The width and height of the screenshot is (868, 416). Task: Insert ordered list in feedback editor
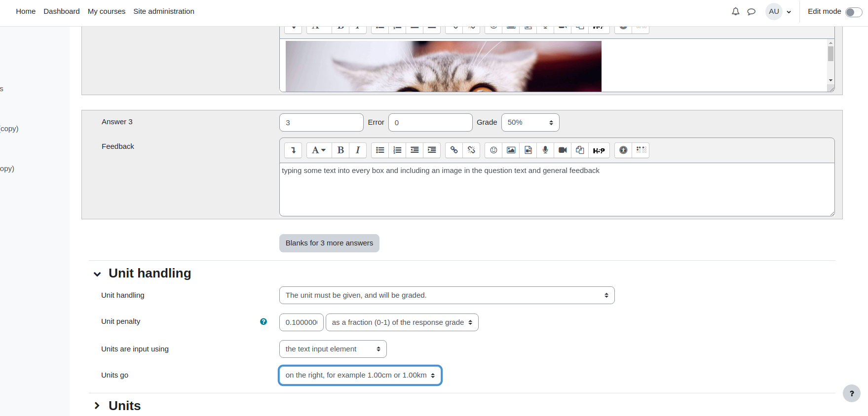coord(397,150)
